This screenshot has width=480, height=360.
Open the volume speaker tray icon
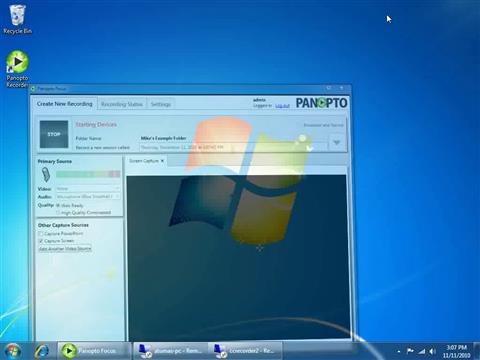click(x=432, y=351)
